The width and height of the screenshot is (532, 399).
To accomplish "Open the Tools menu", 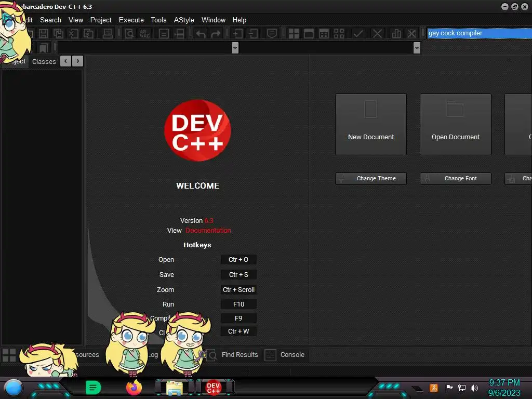I will point(159,20).
